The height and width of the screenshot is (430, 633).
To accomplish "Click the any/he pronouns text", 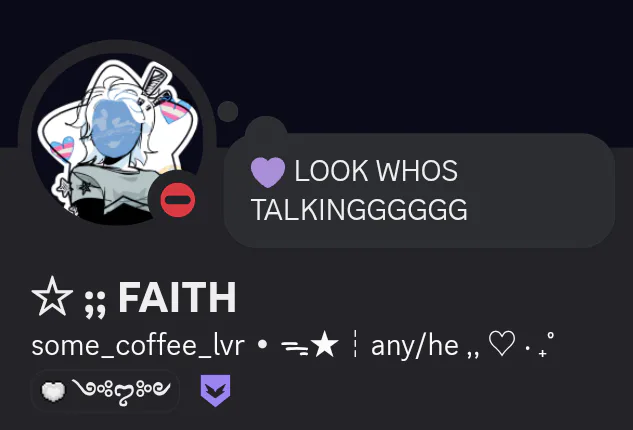I will click(x=415, y=346).
